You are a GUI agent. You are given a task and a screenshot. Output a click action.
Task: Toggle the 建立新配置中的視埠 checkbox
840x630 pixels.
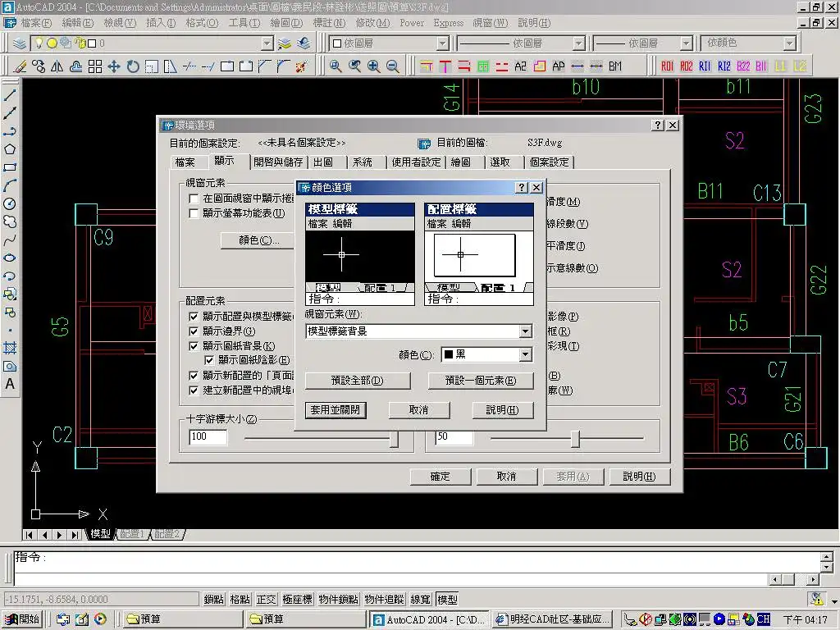[x=194, y=390]
